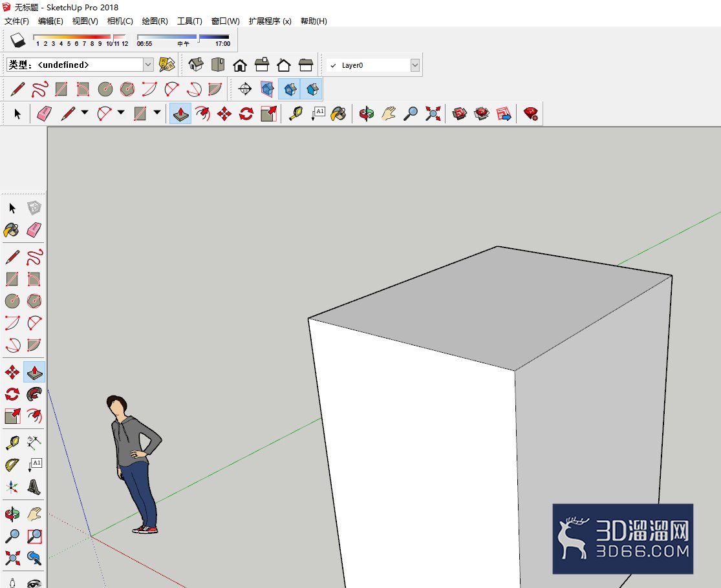Toggle Display Section Planes

tap(267, 89)
